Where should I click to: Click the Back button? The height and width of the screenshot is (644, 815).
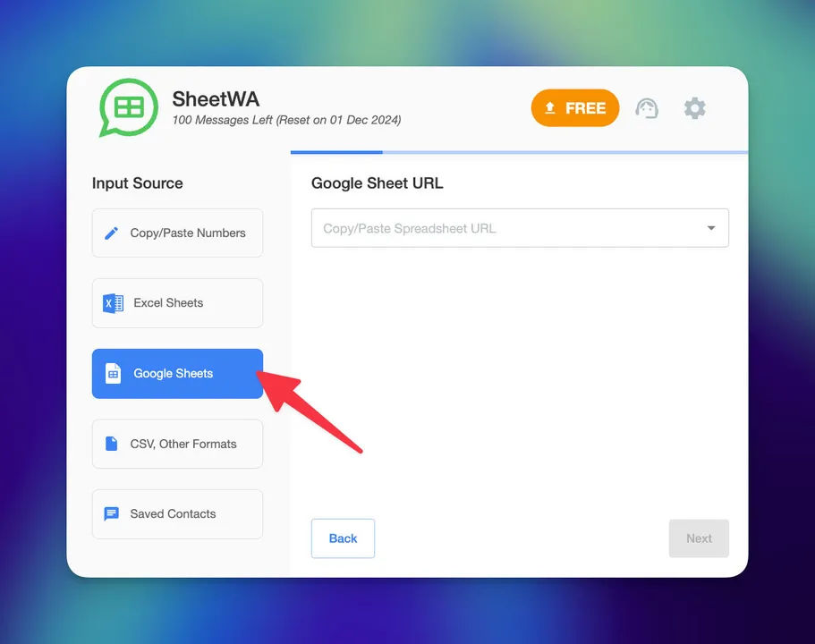(343, 538)
